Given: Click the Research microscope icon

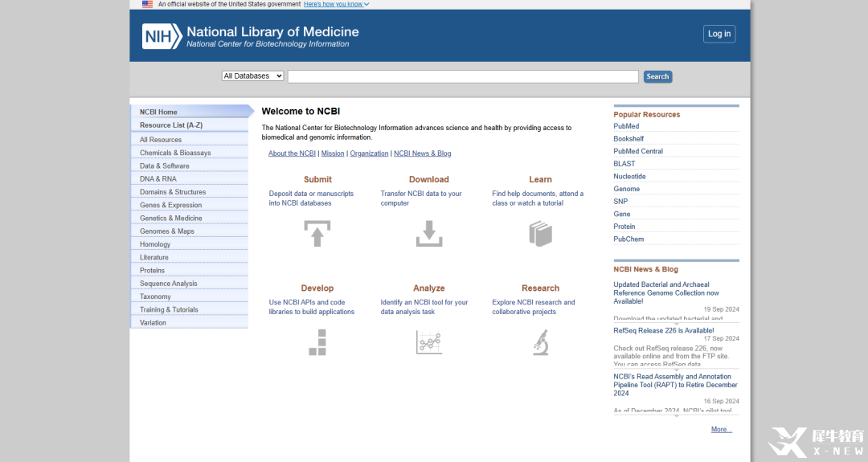Looking at the screenshot, I should 540,342.
